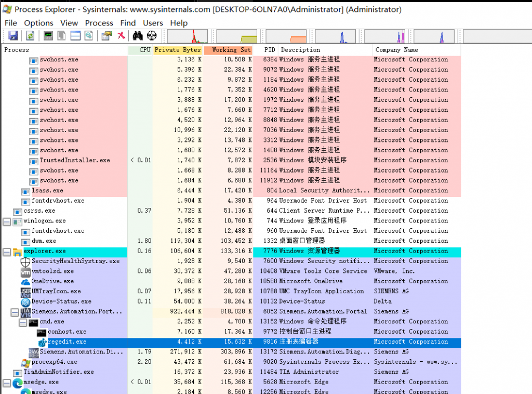Open the Users menu

pyautogui.click(x=153, y=23)
